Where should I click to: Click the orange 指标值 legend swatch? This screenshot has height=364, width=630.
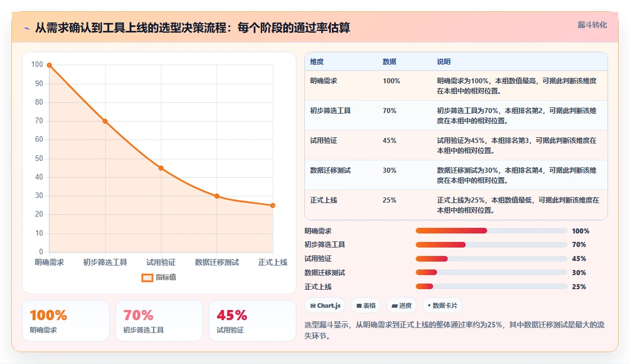pos(147,277)
